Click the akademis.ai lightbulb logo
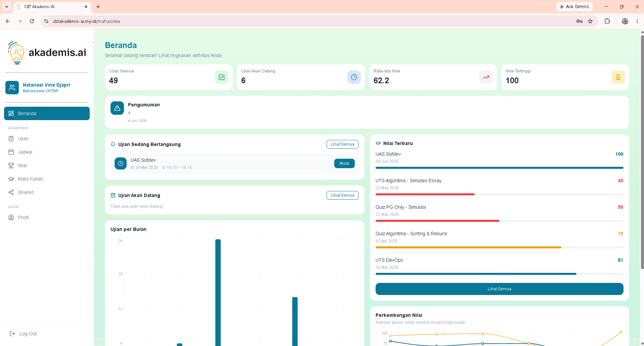The height and width of the screenshot is (346, 644). coord(16,53)
